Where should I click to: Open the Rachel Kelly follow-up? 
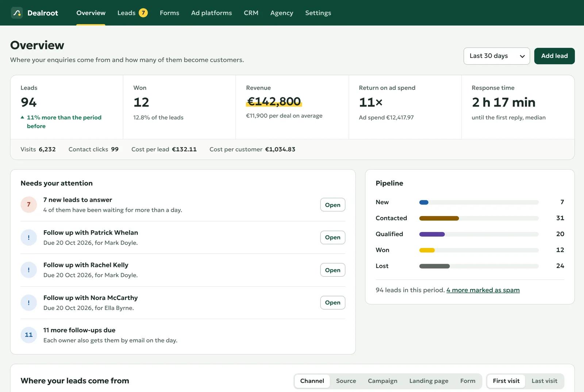pyautogui.click(x=333, y=270)
